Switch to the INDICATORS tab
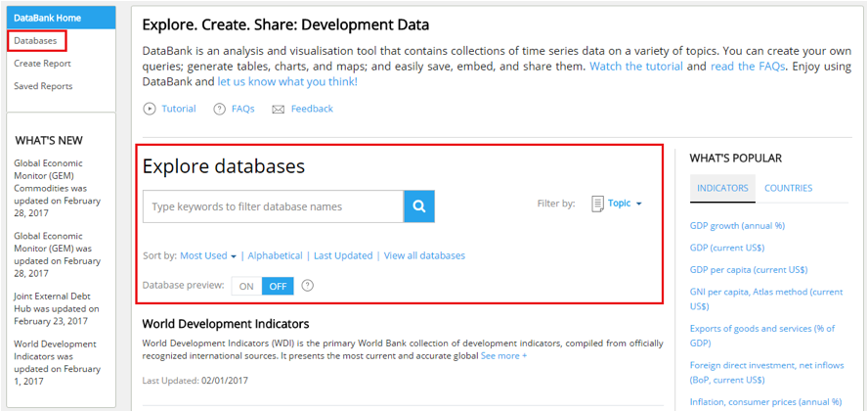 (722, 188)
